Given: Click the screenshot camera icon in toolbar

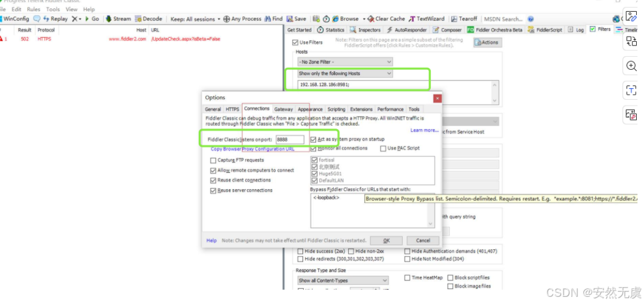Looking at the screenshot, I should coord(316,19).
